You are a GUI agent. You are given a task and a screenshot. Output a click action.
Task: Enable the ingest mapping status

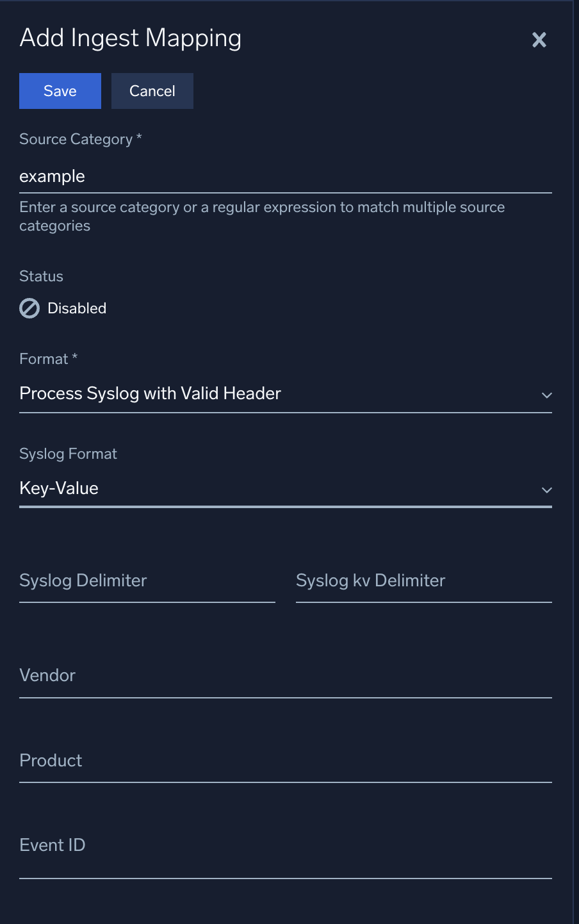click(29, 308)
